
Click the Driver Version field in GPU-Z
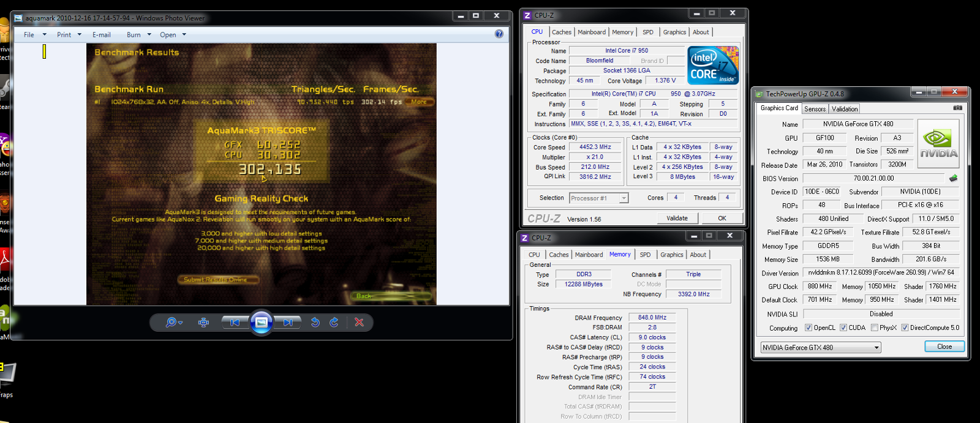tap(881, 272)
